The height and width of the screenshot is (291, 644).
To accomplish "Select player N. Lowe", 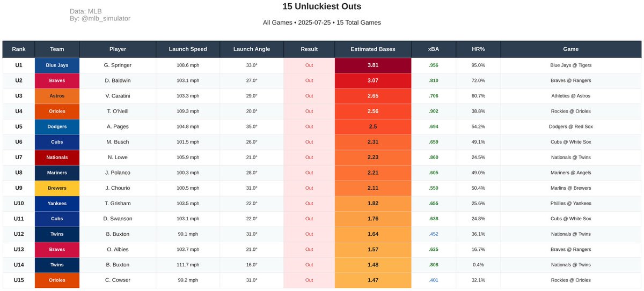I will [x=118, y=158].
